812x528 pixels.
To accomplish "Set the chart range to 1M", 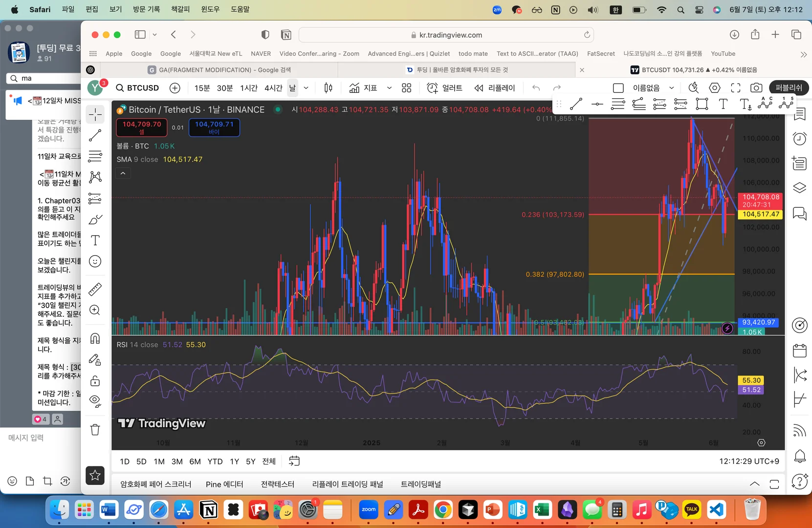I will 159,462.
